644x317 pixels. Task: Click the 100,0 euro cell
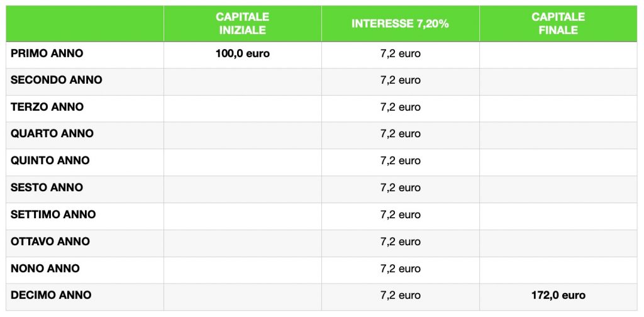click(242, 55)
